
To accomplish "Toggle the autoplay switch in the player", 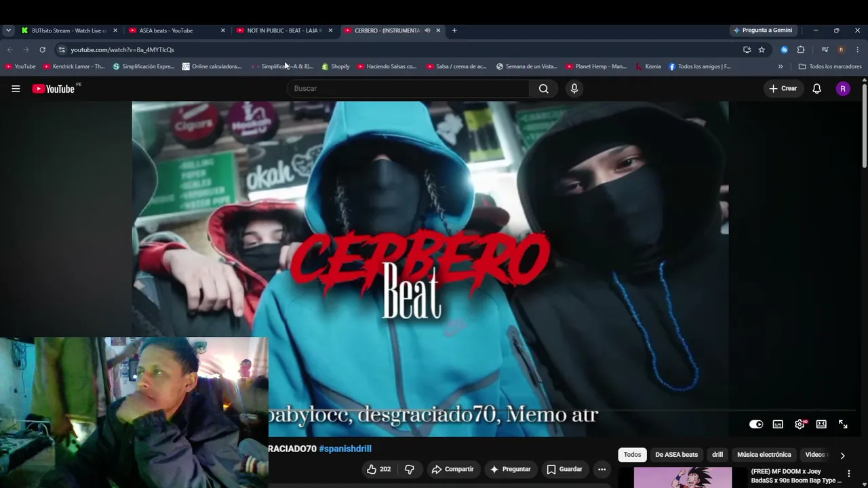I will [756, 424].
